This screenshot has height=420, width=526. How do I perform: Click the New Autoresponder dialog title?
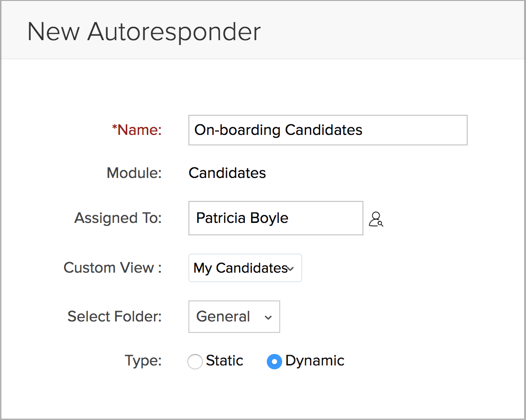[x=144, y=32]
